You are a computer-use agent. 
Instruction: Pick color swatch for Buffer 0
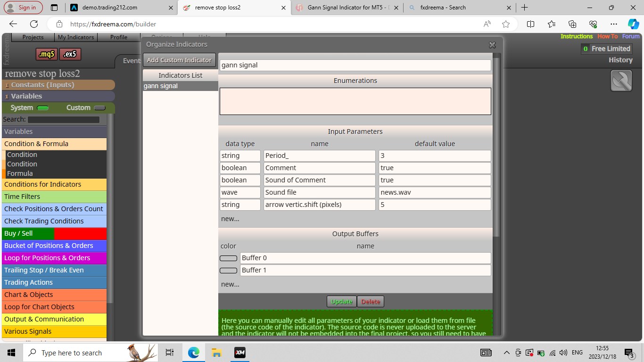tap(229, 258)
